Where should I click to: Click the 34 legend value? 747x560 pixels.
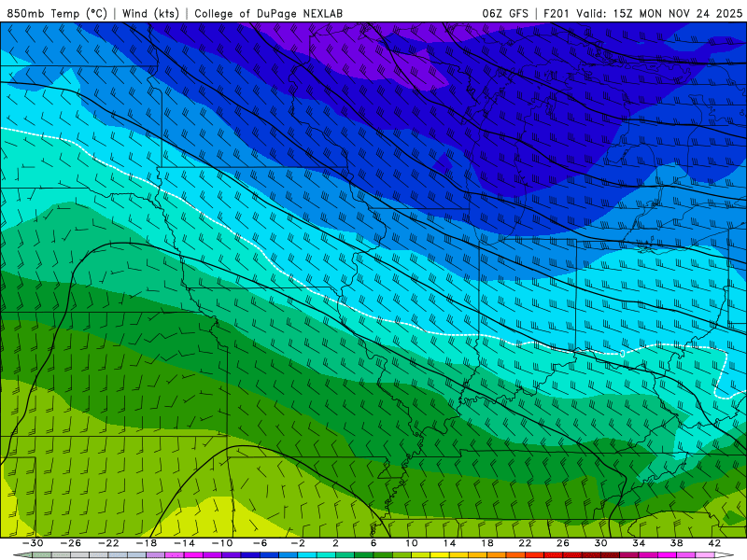pos(639,543)
